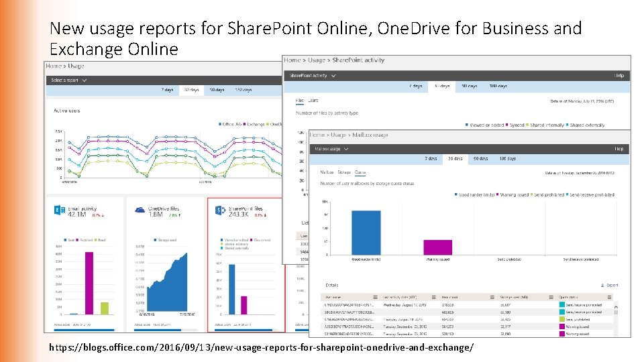Click the Export download icon in Mailbox usage
Viewport: 644px width, 362px height.
coord(602,286)
